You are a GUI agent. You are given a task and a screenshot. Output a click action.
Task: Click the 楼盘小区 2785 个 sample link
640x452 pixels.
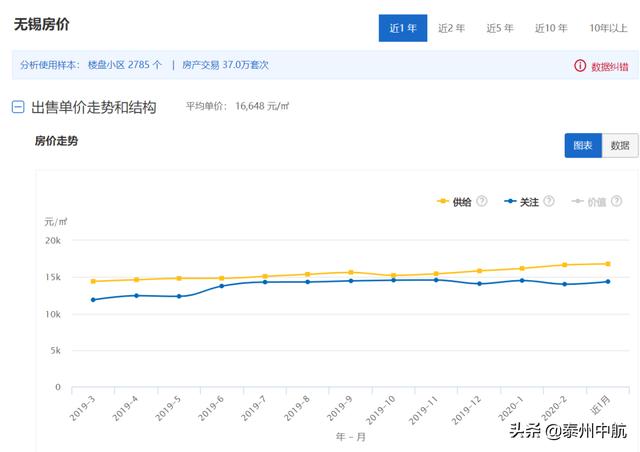[125, 65]
